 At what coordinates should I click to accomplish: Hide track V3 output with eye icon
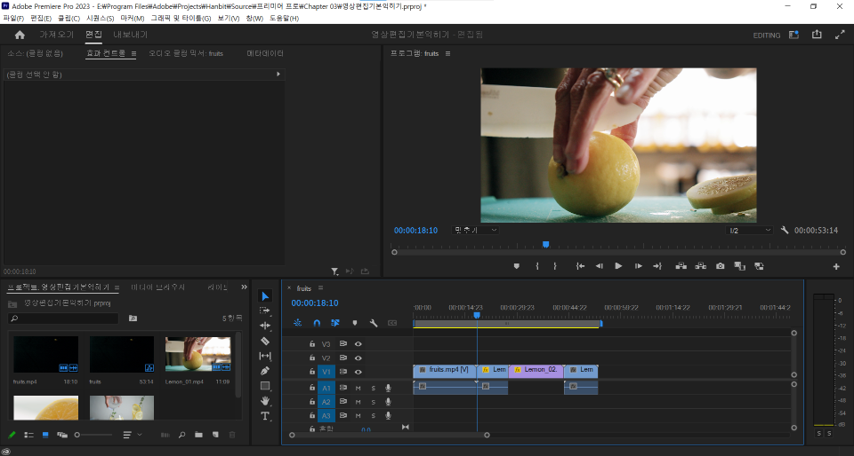point(358,344)
